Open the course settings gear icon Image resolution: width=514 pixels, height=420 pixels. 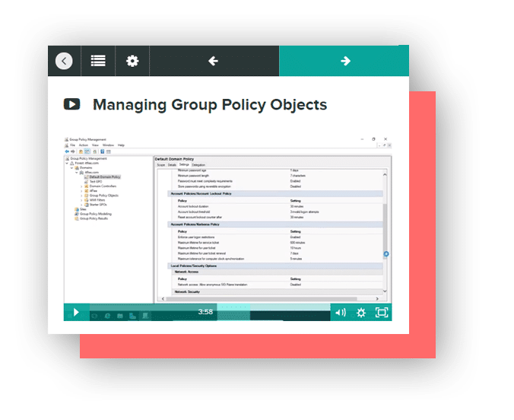tap(132, 61)
